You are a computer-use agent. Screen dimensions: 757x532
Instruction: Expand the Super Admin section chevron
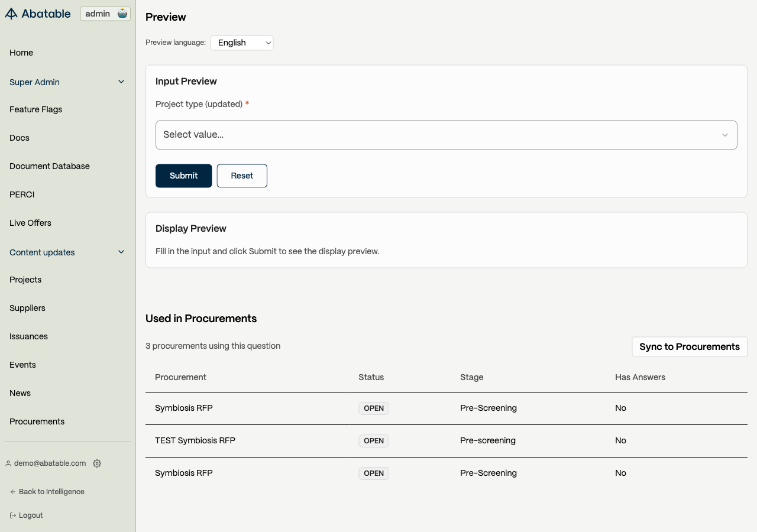(121, 82)
